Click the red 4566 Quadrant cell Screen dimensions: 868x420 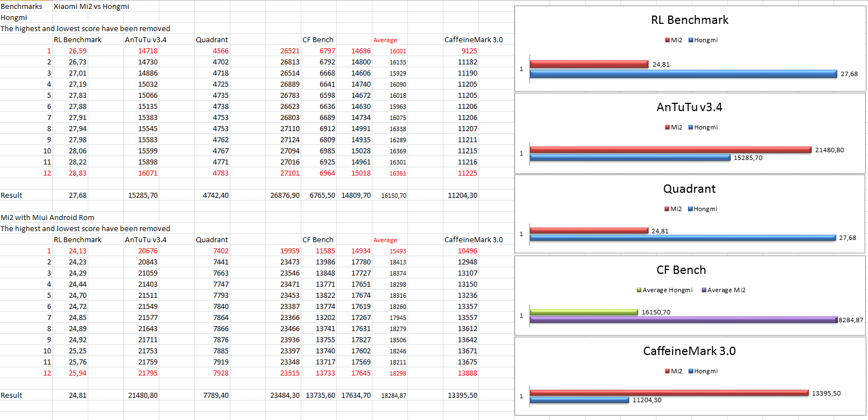220,51
